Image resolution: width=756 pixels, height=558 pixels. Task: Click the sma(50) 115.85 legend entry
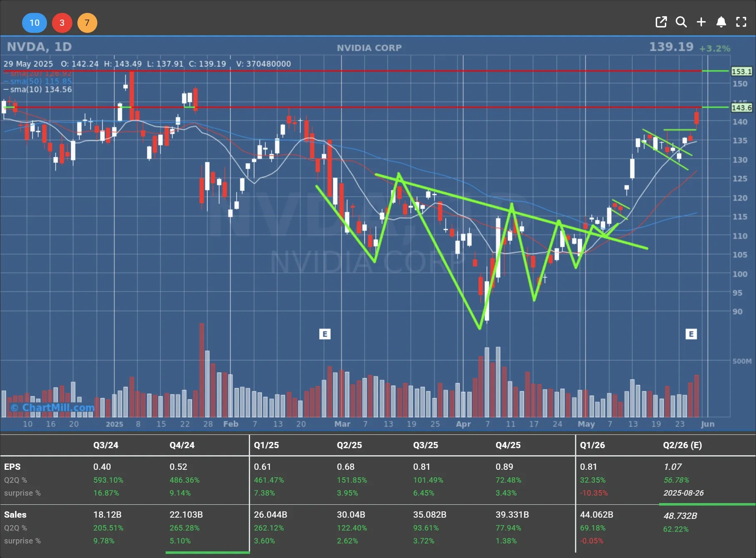click(x=38, y=81)
